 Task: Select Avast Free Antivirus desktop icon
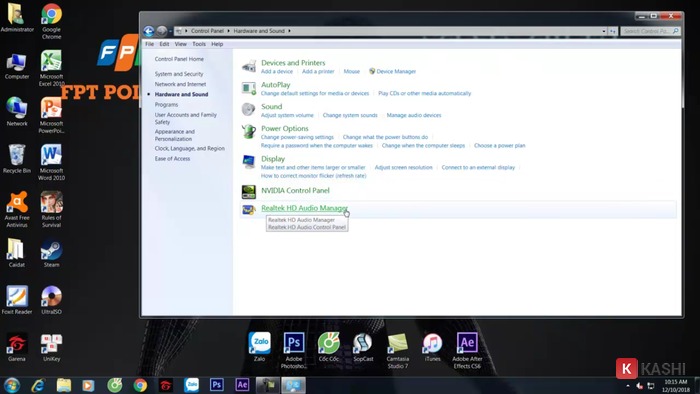[17, 209]
